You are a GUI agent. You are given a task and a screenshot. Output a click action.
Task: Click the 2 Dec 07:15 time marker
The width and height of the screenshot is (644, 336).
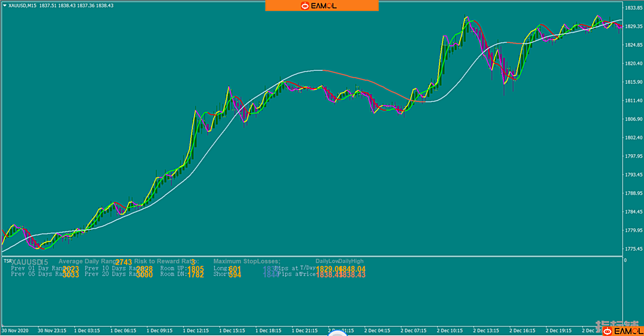point(413,331)
